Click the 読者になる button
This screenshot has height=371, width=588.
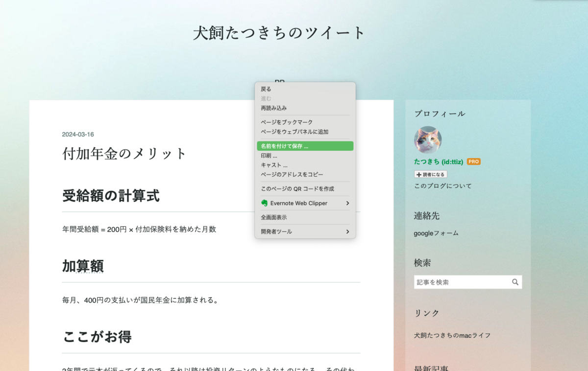pyautogui.click(x=430, y=174)
